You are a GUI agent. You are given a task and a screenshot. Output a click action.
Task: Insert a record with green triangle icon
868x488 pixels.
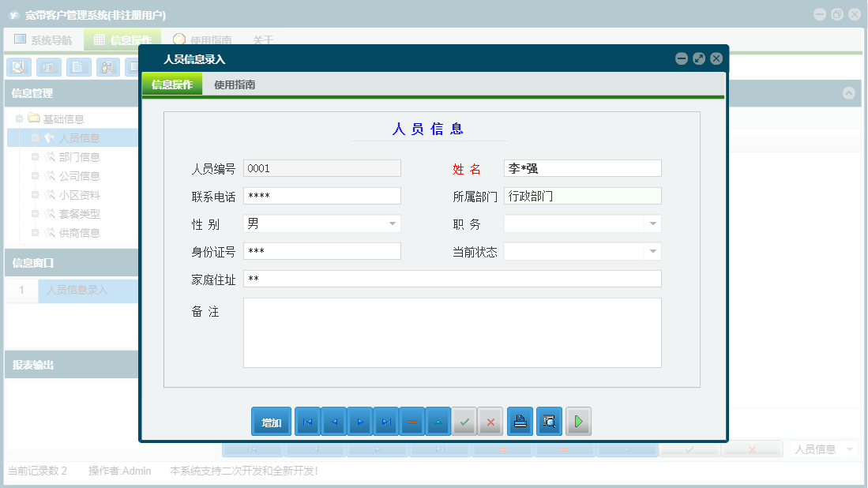pos(438,421)
